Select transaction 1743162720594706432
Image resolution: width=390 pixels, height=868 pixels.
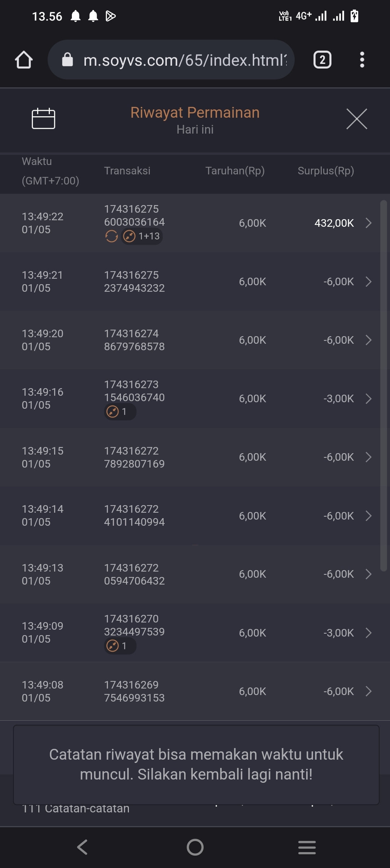tap(134, 574)
